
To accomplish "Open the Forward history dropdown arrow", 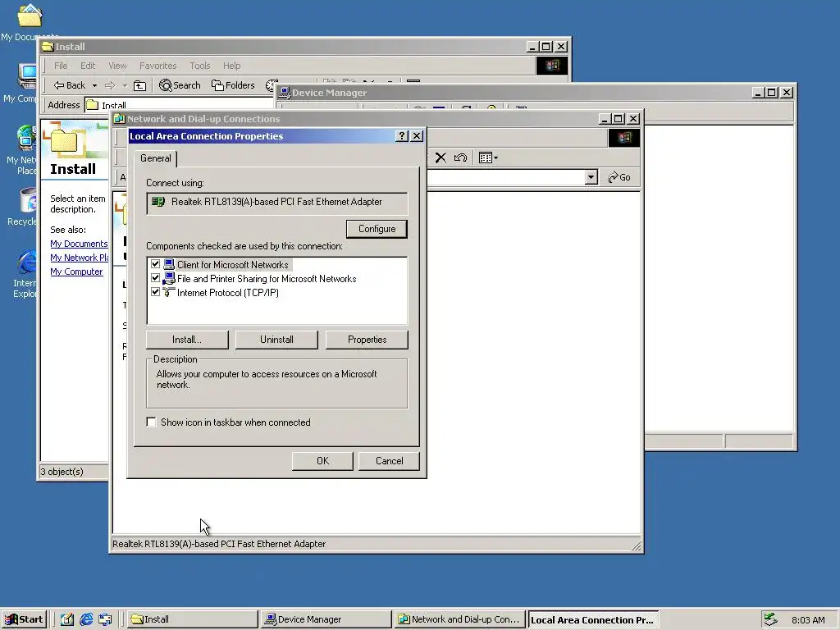I will (x=125, y=85).
